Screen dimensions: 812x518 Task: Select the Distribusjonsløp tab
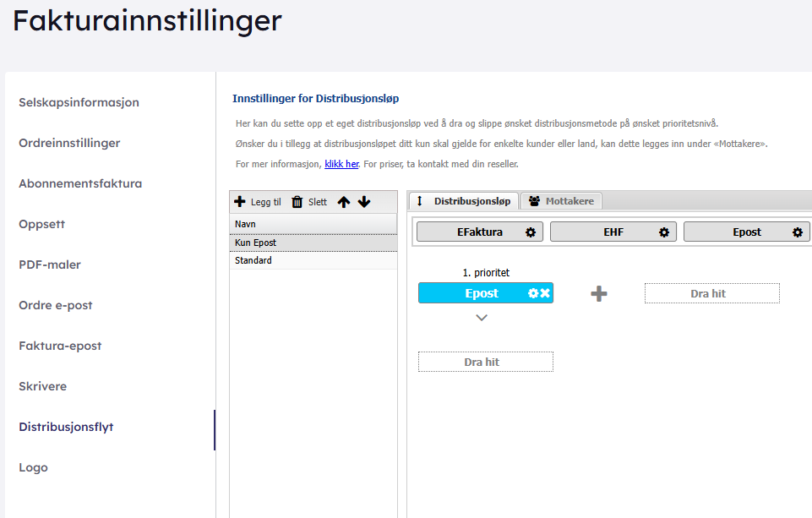coord(464,201)
